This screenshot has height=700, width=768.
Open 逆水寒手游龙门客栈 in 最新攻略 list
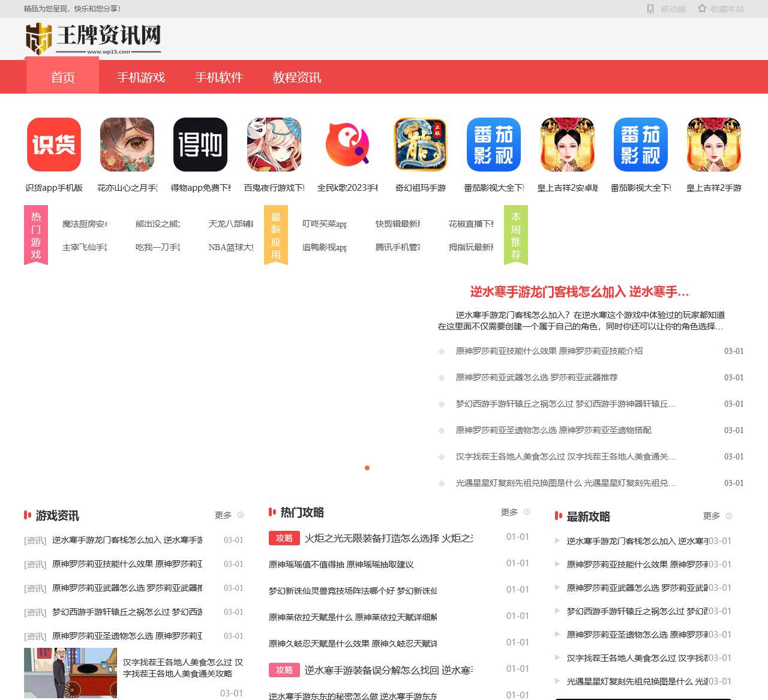pos(637,541)
